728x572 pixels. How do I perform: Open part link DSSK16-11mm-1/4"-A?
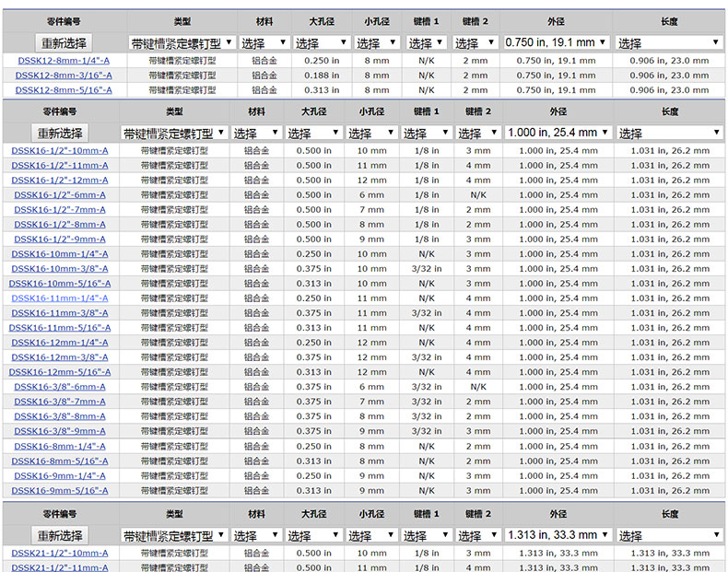60,298
